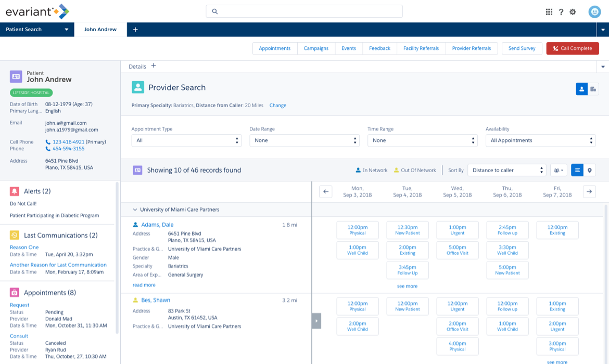Go to next week with right arrow
Image resolution: width=609 pixels, height=364 pixels.
pyautogui.click(x=589, y=191)
